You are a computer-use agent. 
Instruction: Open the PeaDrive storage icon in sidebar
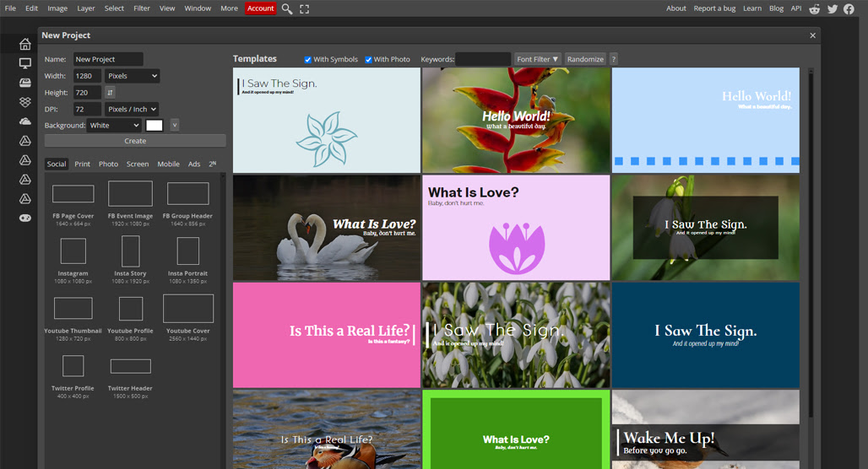tap(25, 83)
